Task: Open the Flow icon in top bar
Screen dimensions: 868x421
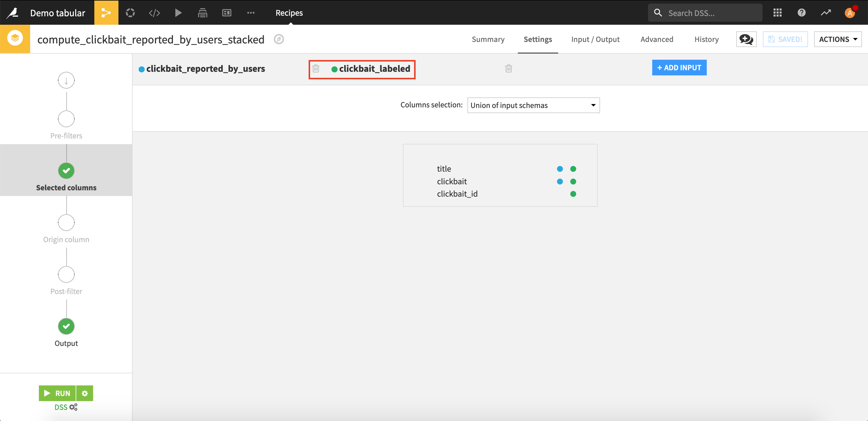Action: pyautogui.click(x=106, y=13)
